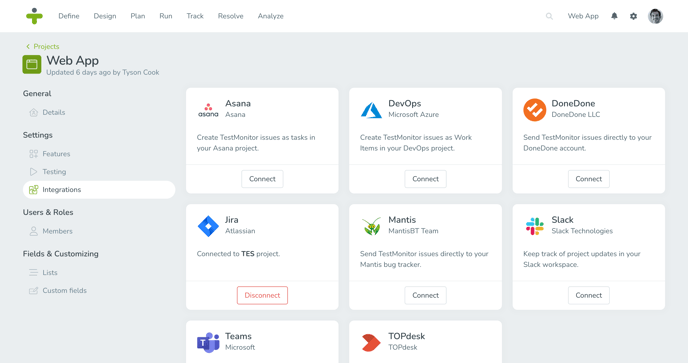The height and width of the screenshot is (363, 688).
Task: Click the Asana logo icon
Action: 208,110
